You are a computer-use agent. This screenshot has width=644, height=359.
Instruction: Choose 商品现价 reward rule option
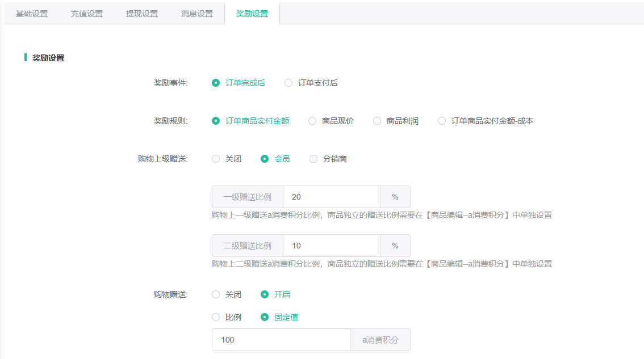(312, 121)
